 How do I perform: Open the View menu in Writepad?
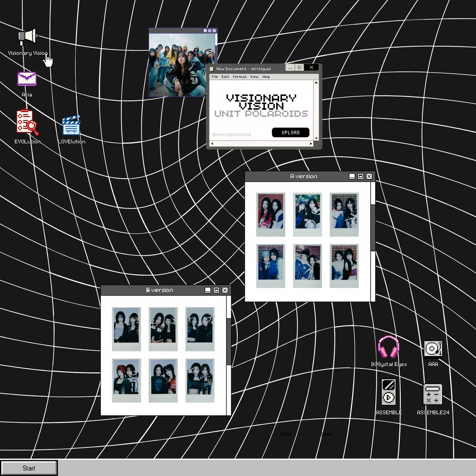click(254, 77)
